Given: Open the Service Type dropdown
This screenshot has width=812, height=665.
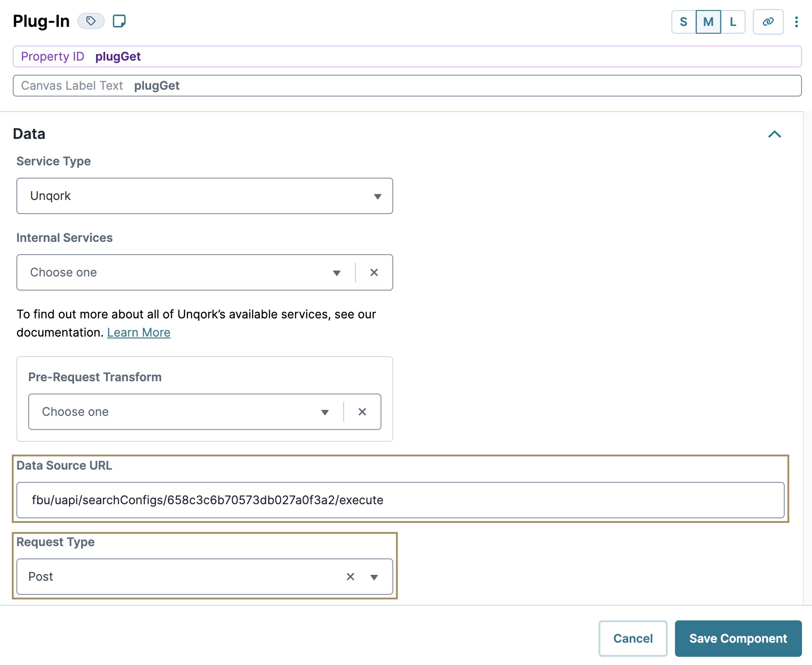Looking at the screenshot, I should [205, 196].
